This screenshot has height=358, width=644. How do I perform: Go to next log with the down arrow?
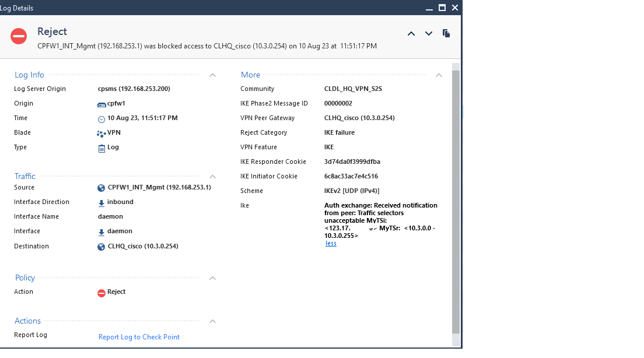coord(429,33)
